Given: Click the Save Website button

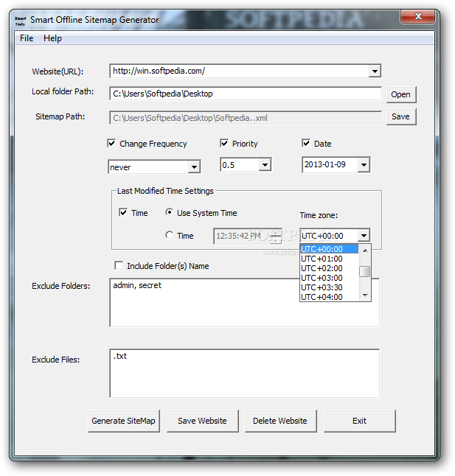Looking at the screenshot, I should [x=202, y=421].
